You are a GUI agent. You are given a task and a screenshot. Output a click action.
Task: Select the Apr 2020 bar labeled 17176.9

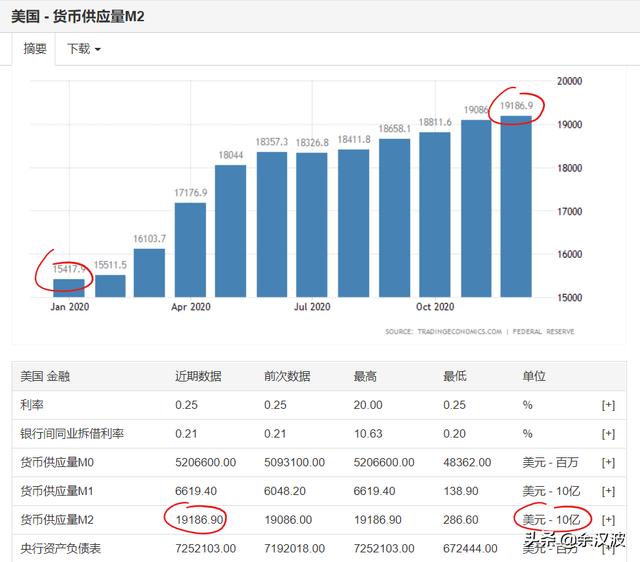190,250
